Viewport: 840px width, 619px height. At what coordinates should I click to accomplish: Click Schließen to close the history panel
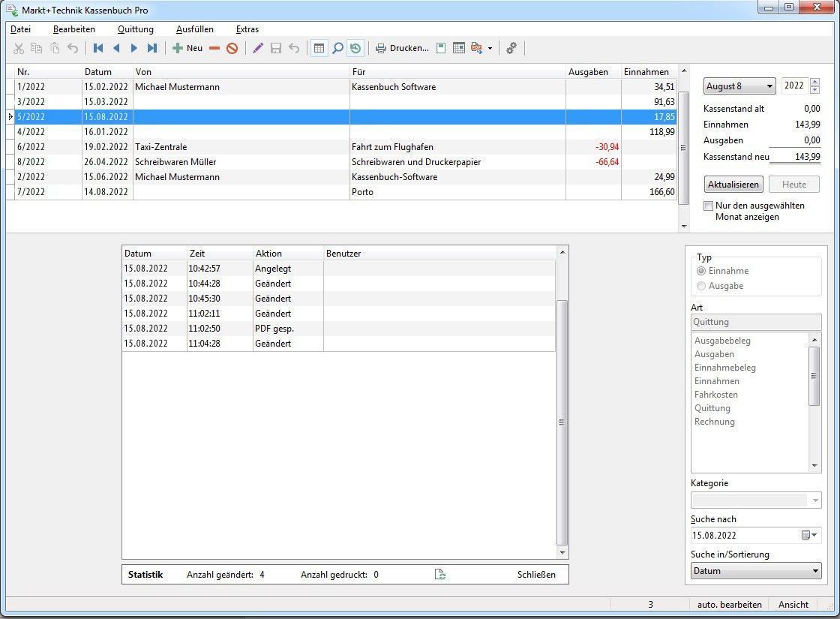click(536, 575)
